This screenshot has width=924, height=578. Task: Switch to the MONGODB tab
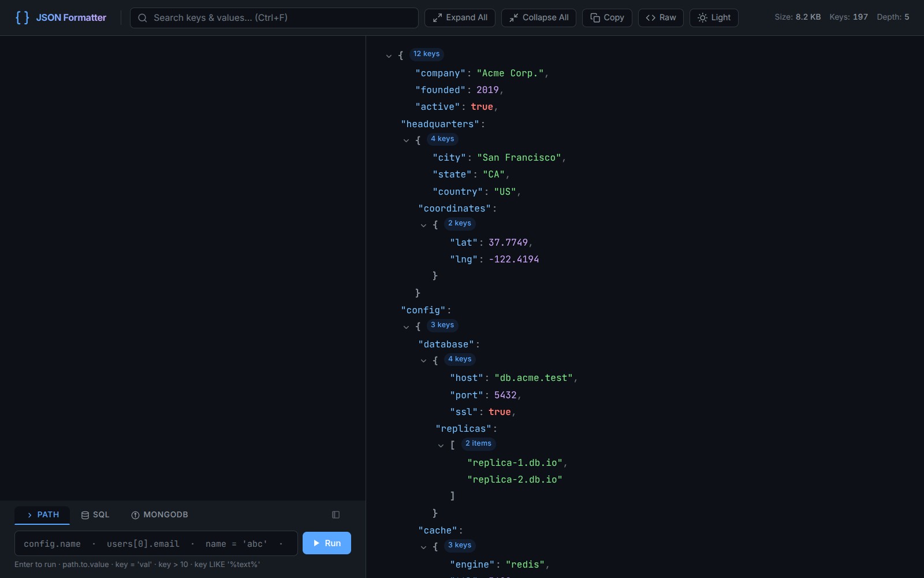[159, 514]
